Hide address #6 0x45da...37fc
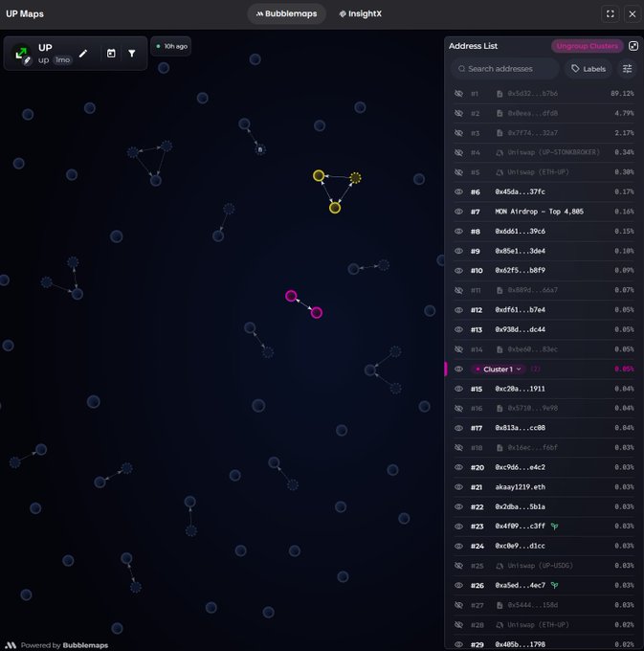Screen dimensions: 644x651 point(458,191)
